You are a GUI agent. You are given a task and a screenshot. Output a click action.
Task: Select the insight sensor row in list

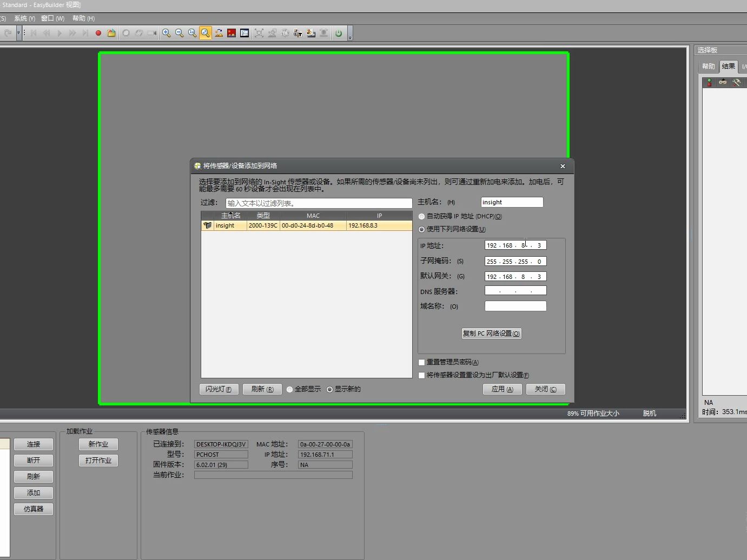307,225
